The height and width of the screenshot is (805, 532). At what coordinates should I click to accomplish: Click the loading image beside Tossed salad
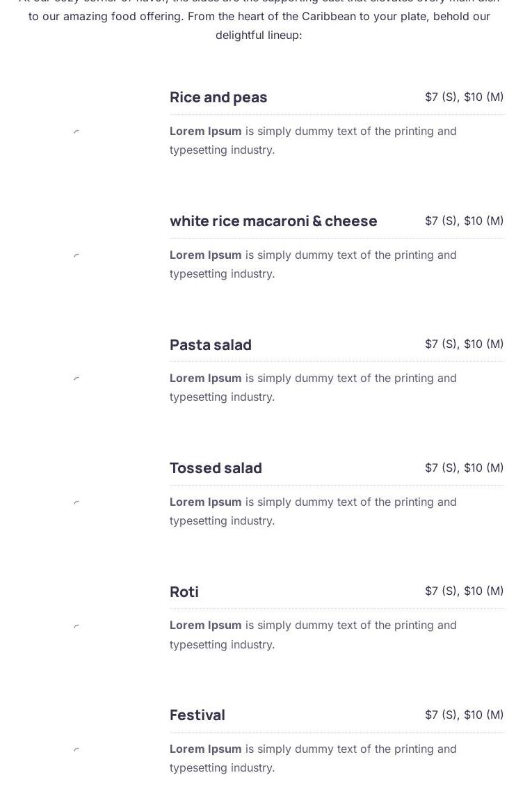76,502
